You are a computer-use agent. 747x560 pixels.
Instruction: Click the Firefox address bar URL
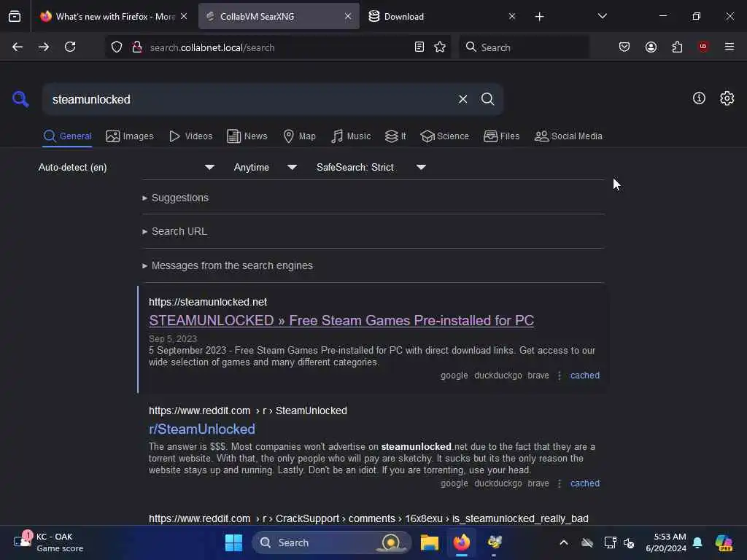[x=212, y=47]
